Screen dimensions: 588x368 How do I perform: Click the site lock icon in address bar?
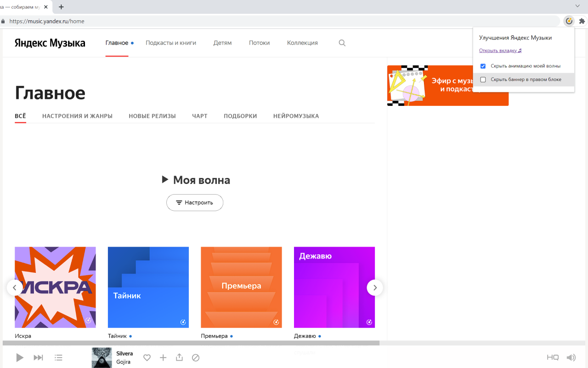pyautogui.click(x=3, y=21)
